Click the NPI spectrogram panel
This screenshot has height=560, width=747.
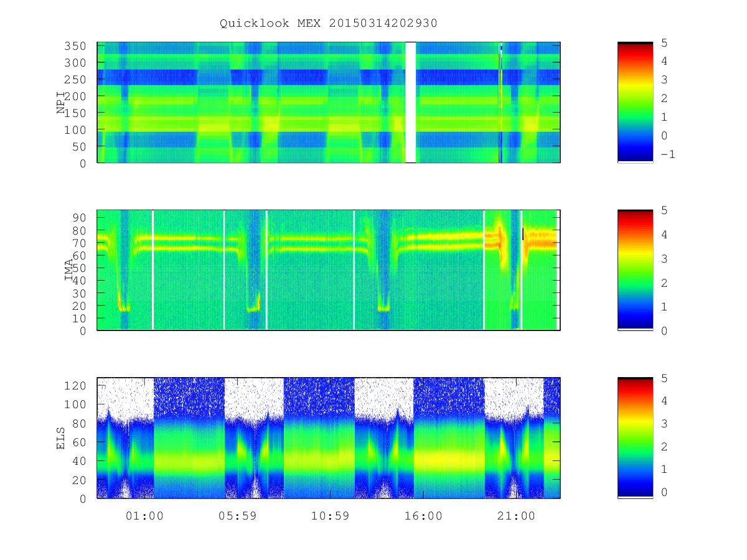(329, 102)
